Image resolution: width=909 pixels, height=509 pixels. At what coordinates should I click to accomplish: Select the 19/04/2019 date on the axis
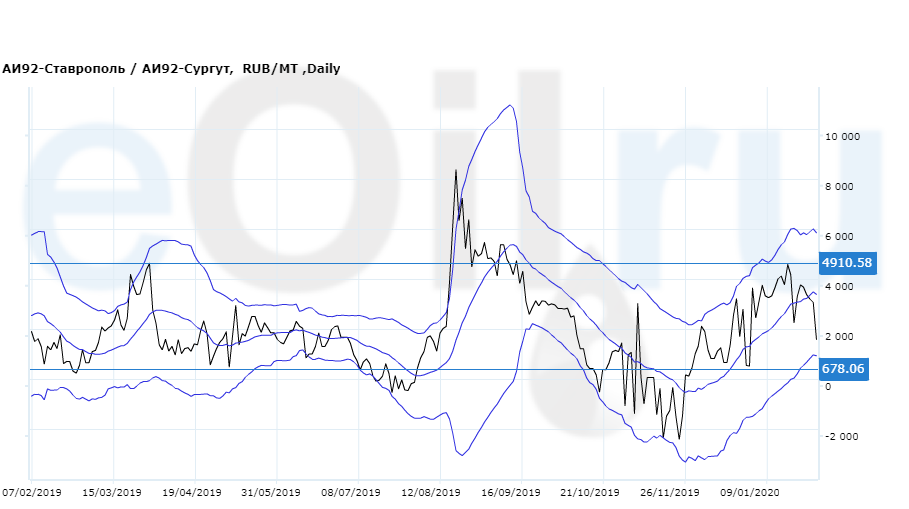[x=191, y=492]
